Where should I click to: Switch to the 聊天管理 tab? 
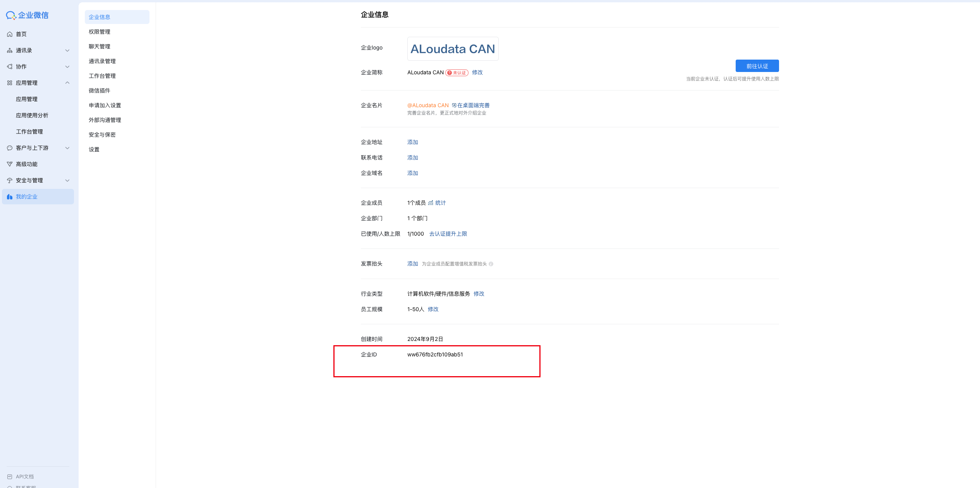click(x=117, y=47)
